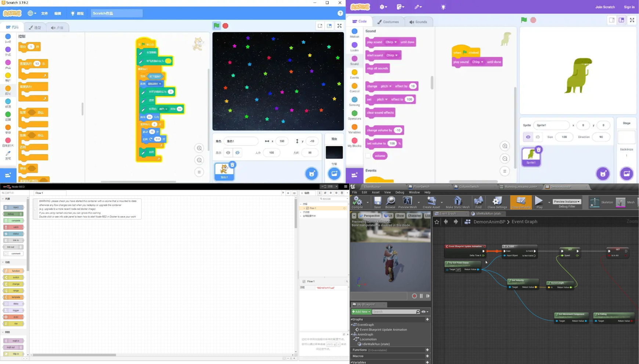Open Class Settings in Unreal toolbar
This screenshot has width=639, height=364.
(x=497, y=202)
